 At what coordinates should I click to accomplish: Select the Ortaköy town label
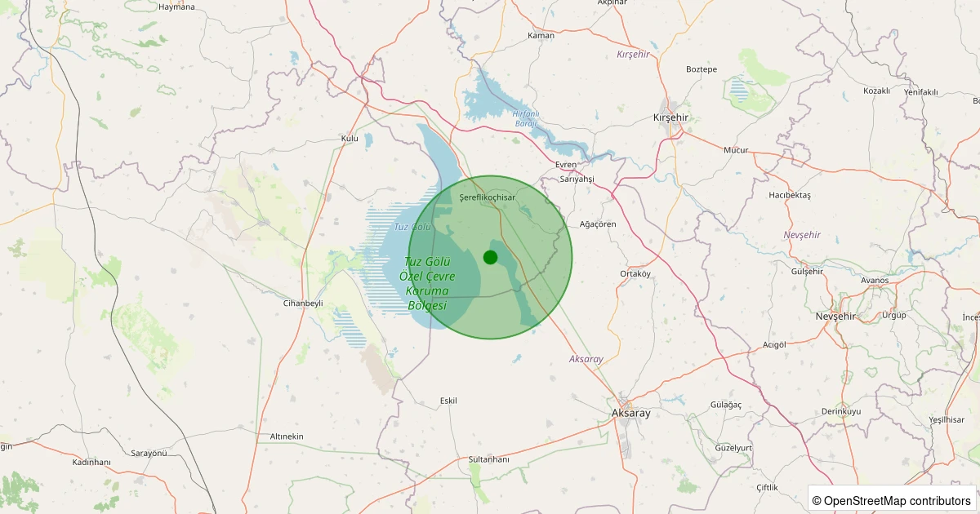point(635,273)
